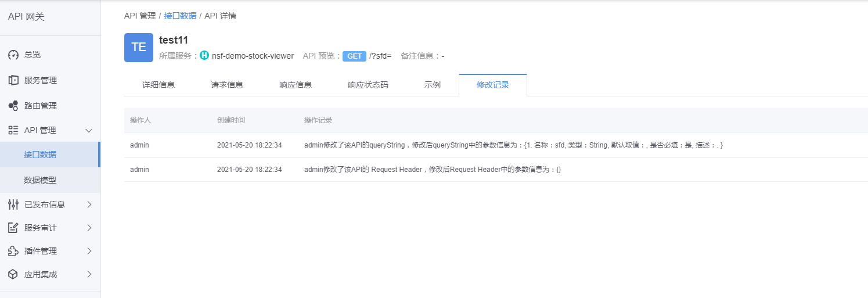This screenshot has width=868, height=298.
Task: Click the API 管理 list icon
Action: tap(13, 130)
